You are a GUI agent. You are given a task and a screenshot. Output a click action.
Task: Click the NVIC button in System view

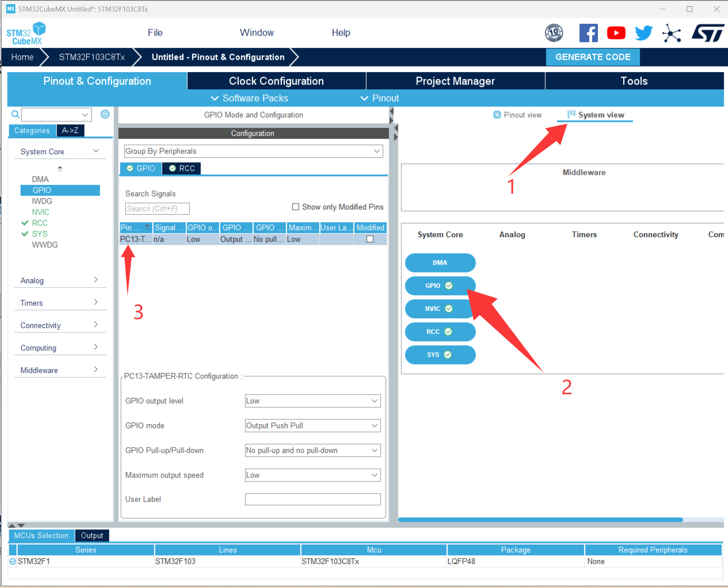(x=440, y=309)
